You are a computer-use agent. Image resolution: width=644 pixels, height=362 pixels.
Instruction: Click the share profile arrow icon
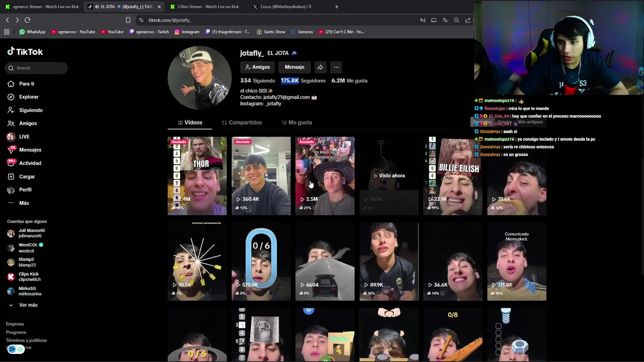coord(320,67)
